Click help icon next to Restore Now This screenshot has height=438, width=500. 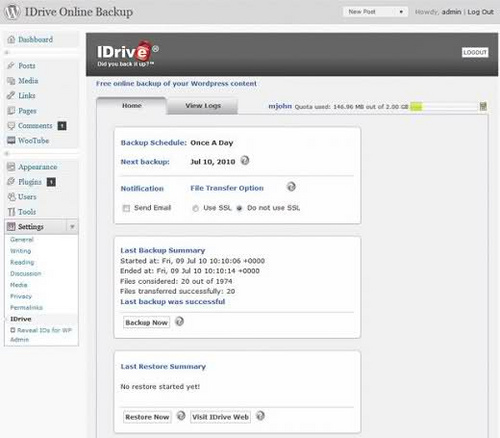tap(181, 416)
